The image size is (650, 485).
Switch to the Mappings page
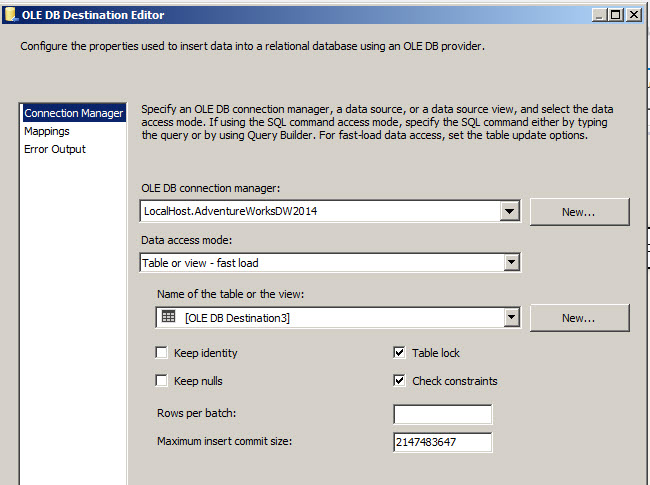[x=47, y=131]
